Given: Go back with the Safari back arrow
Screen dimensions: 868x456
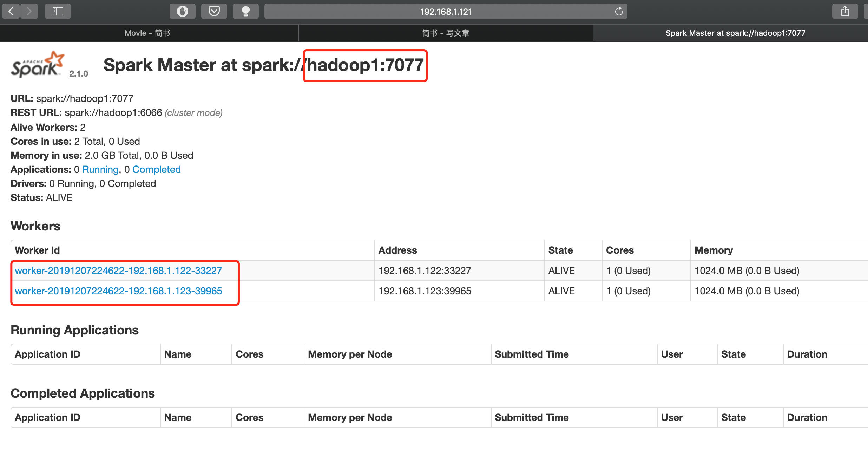Looking at the screenshot, I should tap(11, 11).
